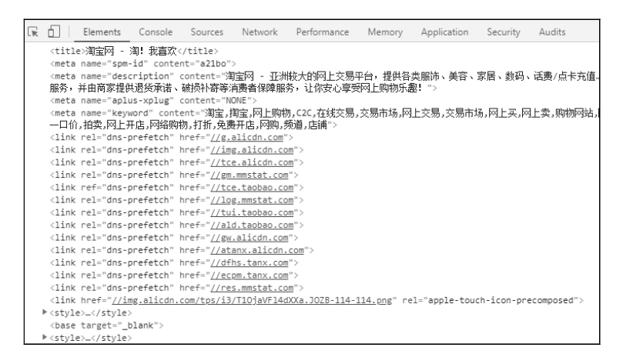Open the //dfhs.tanx.com link
Viewport: 623px width, 364px height.
click(x=249, y=262)
